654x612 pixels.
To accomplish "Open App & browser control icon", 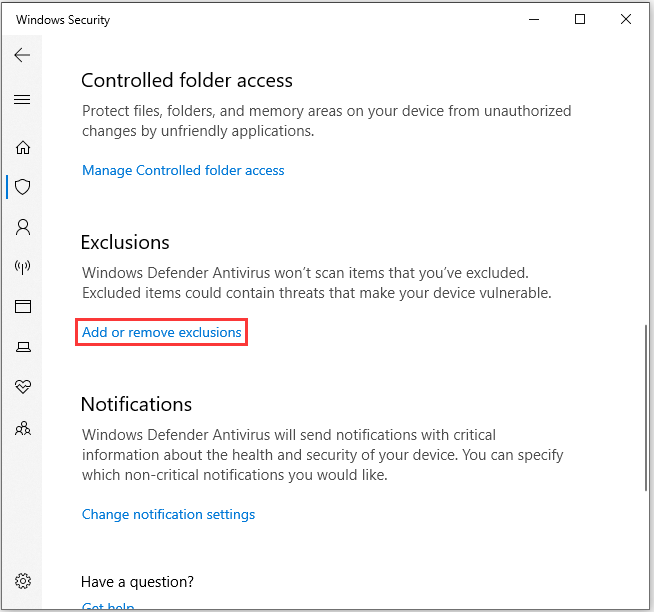I will tap(23, 307).
